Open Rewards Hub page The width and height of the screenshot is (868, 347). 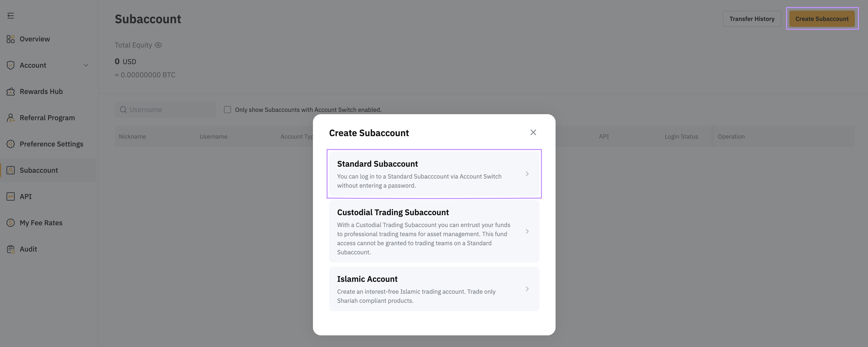click(41, 92)
